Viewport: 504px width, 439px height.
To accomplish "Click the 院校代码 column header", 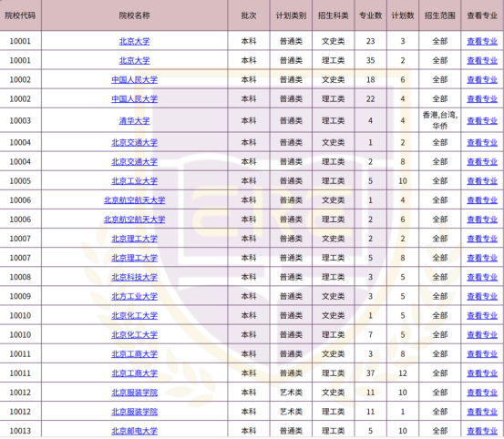I will (x=20, y=15).
